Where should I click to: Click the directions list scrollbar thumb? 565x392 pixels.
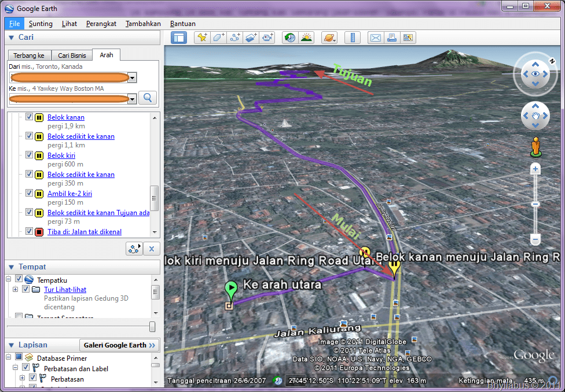coord(154,198)
